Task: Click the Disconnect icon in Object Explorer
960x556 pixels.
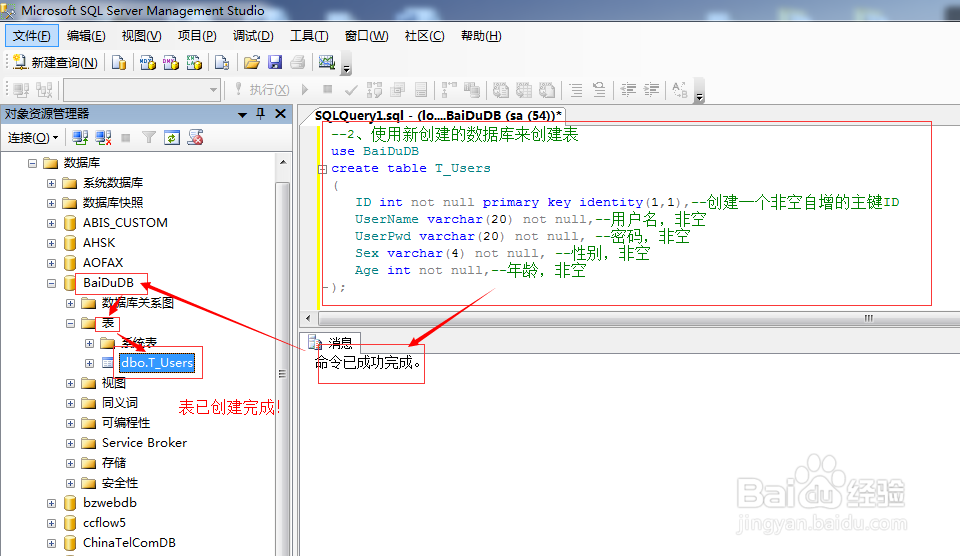Action: click(103, 138)
